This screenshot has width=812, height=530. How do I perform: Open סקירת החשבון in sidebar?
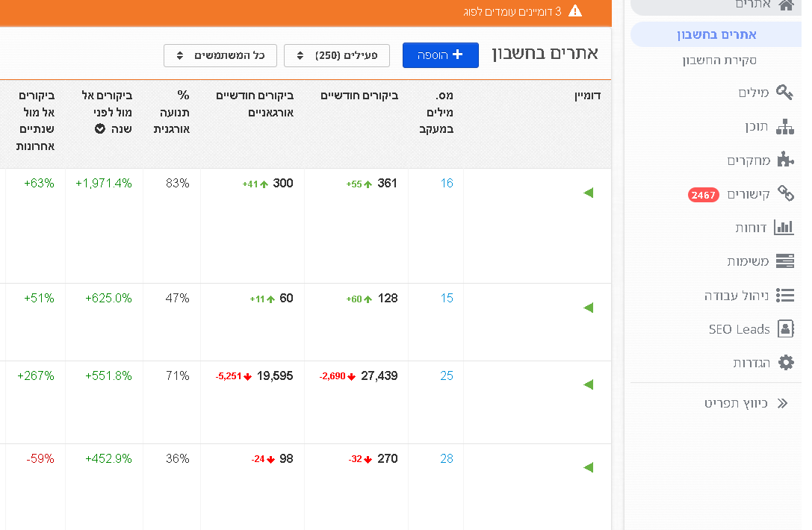click(719, 60)
